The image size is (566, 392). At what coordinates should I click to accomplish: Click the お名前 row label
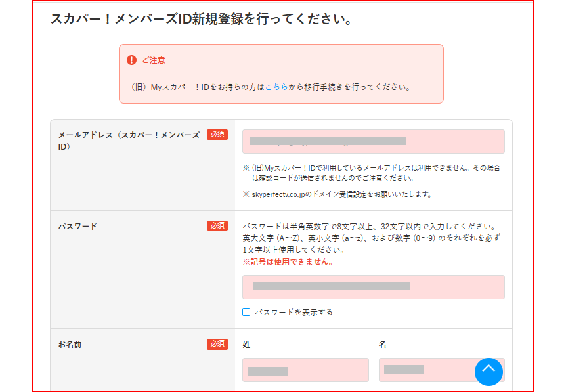[70, 344]
